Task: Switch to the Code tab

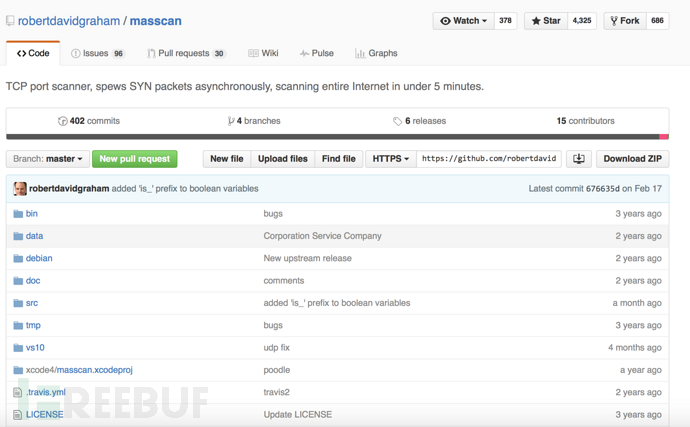Action: (33, 53)
